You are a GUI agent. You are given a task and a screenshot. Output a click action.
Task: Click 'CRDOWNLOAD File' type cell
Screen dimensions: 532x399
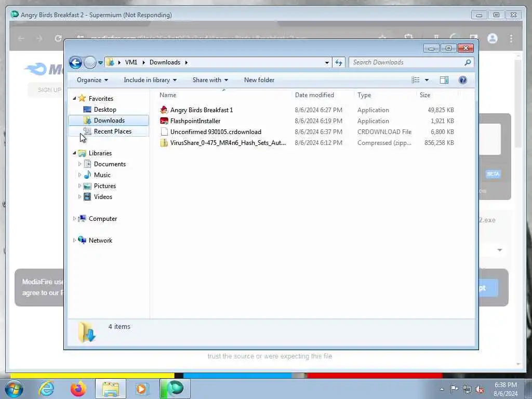(x=384, y=131)
